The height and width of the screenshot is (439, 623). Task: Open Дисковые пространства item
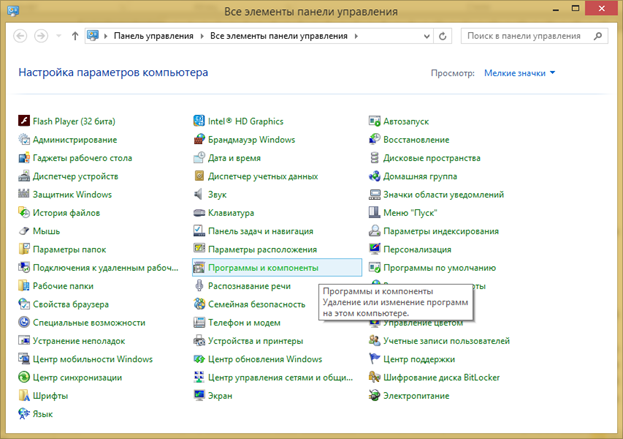pyautogui.click(x=425, y=158)
